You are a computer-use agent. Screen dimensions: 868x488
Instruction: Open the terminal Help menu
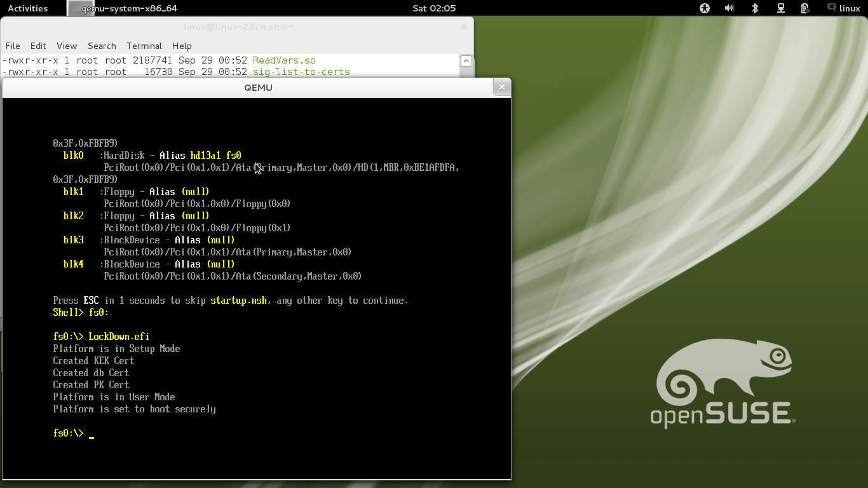pyautogui.click(x=182, y=46)
